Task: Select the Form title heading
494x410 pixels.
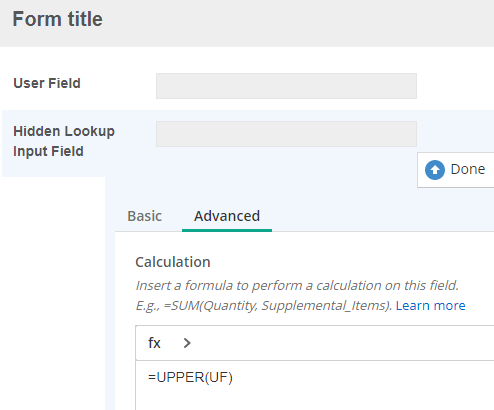Action: pyautogui.click(x=57, y=19)
